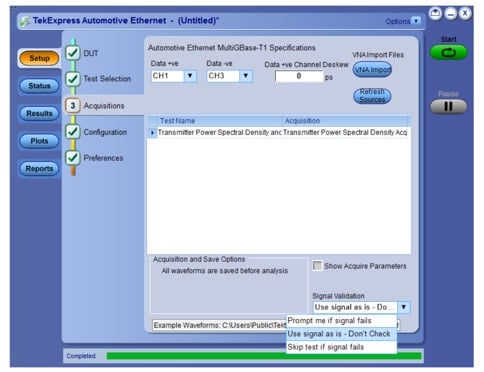Click the Signal Validation label

[338, 296]
